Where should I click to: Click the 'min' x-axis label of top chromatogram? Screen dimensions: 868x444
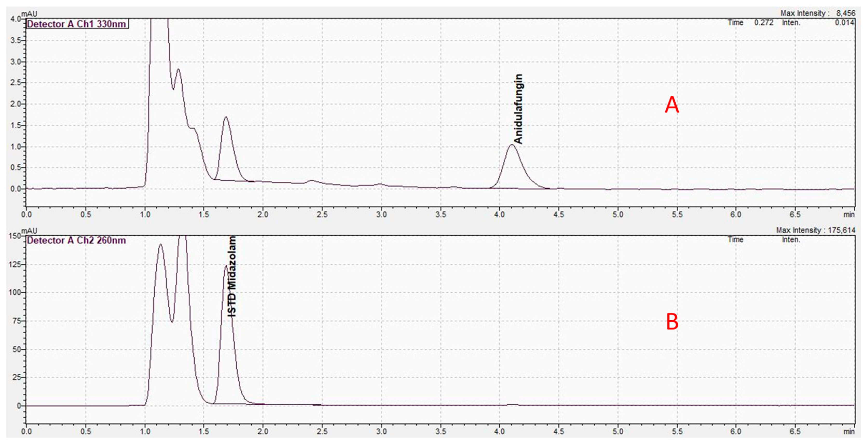click(849, 214)
